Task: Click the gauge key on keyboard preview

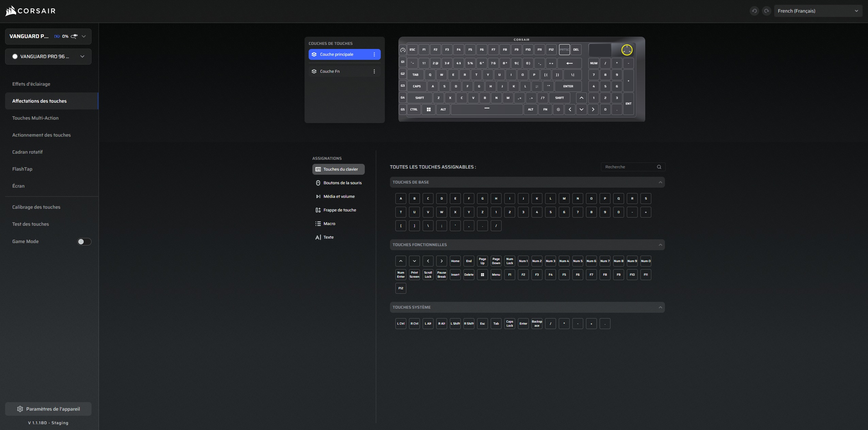Action: pyautogui.click(x=403, y=50)
